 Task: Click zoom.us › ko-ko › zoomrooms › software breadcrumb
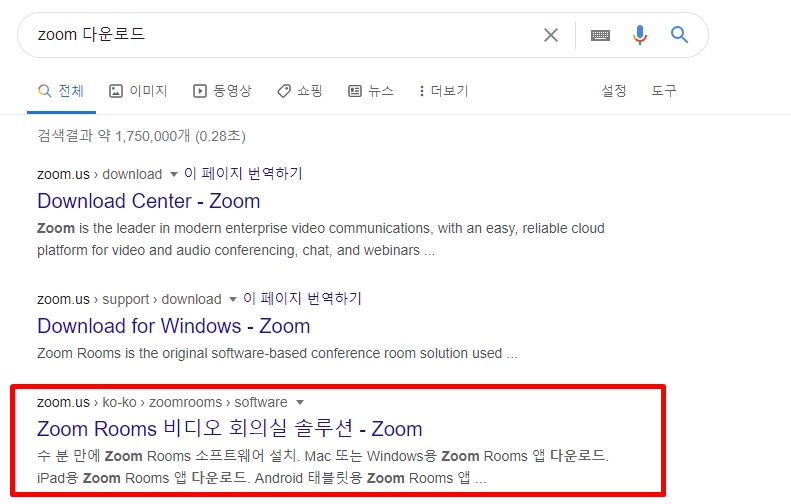[x=162, y=402]
